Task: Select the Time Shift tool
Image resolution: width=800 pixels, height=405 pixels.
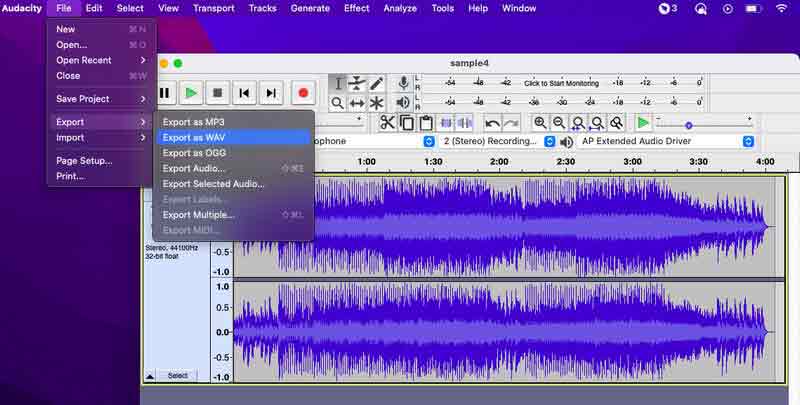Action: pyautogui.click(x=357, y=103)
